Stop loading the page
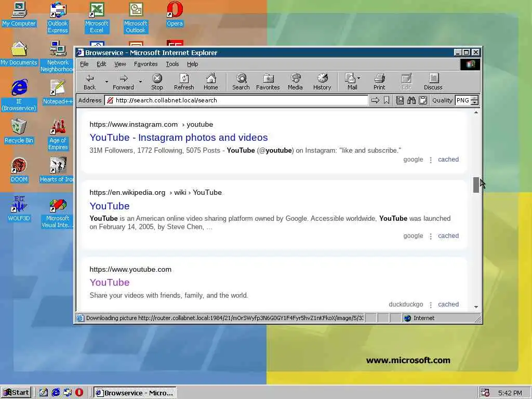532x399 pixels. 157,82
